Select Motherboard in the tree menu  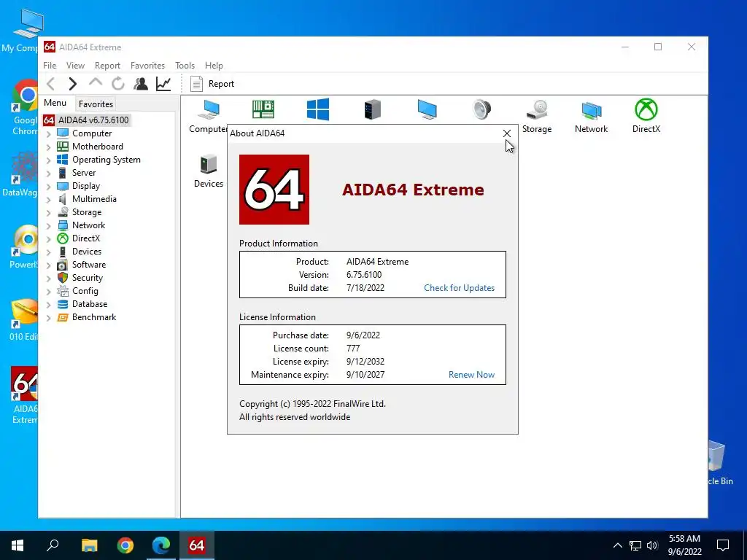(x=97, y=146)
